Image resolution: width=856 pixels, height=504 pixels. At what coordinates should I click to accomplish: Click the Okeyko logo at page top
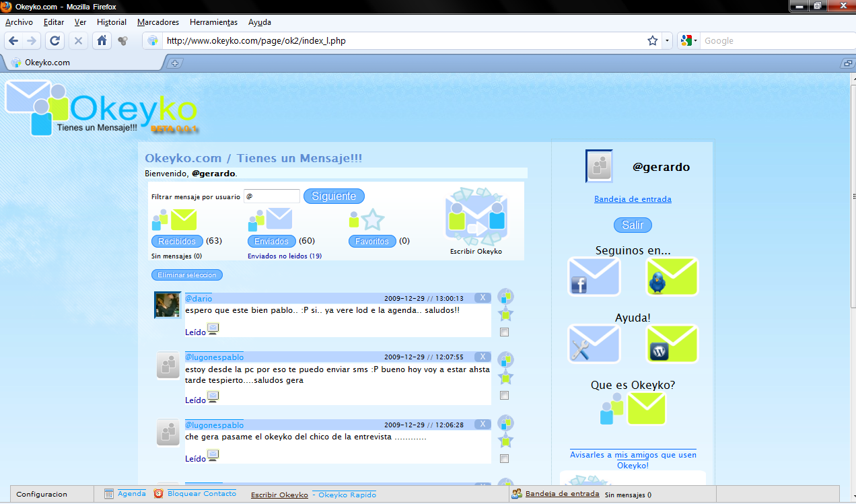point(101,108)
